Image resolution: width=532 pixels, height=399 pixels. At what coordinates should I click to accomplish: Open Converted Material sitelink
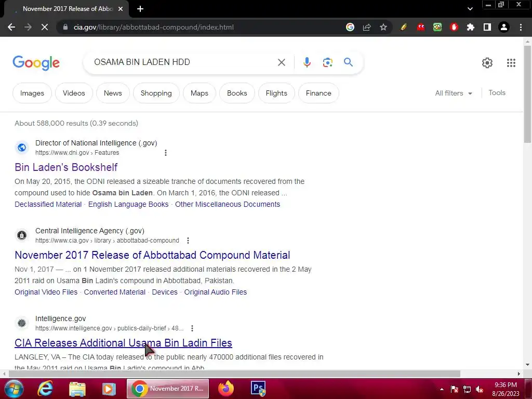(x=115, y=292)
